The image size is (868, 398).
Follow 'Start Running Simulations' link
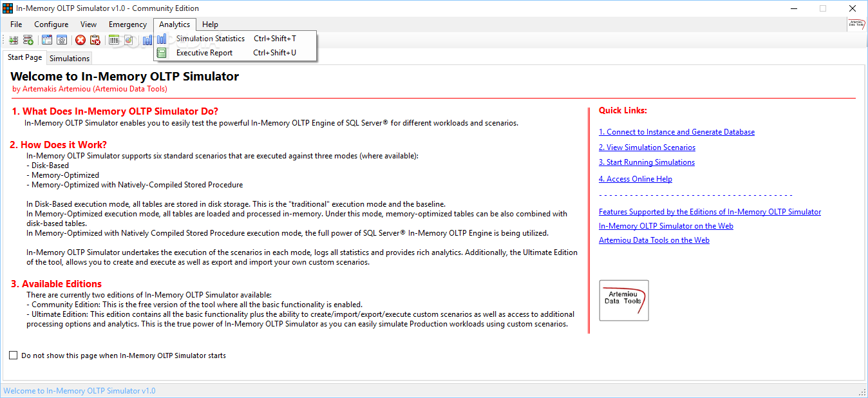(646, 162)
